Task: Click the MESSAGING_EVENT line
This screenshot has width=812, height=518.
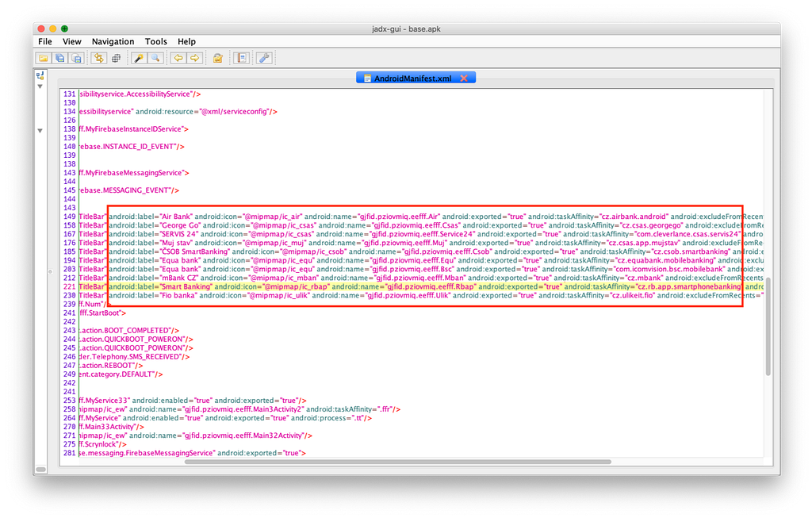Action: pyautogui.click(x=129, y=190)
